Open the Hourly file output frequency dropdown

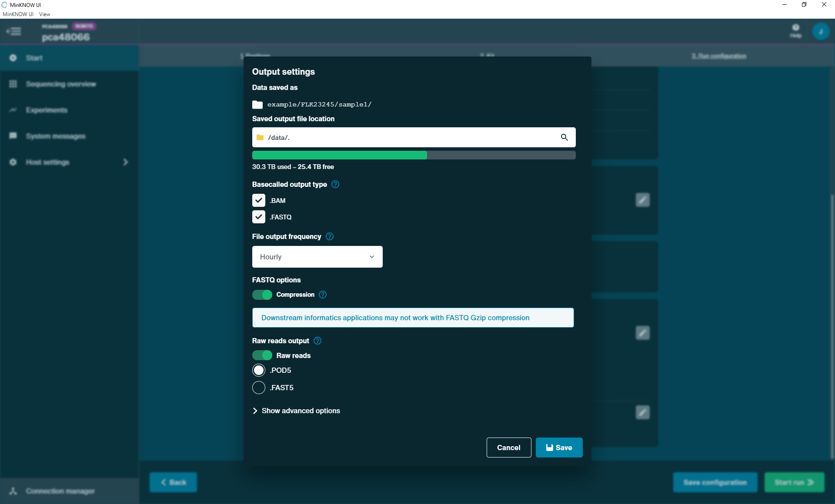click(x=317, y=257)
